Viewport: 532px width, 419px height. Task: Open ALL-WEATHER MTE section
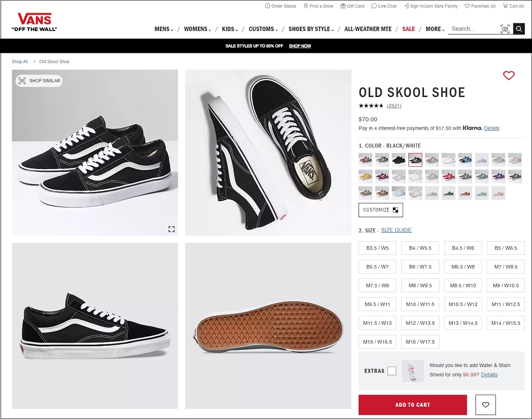368,29
